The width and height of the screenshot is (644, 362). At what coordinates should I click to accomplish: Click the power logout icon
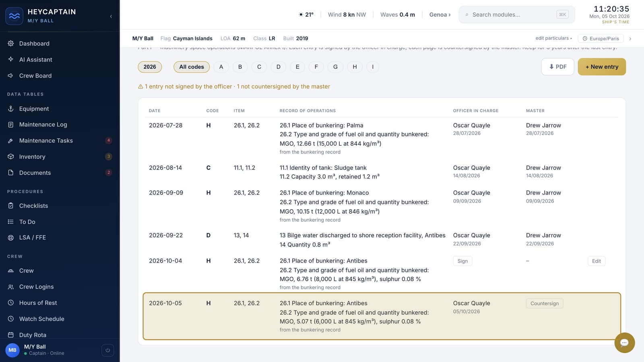pos(107,350)
